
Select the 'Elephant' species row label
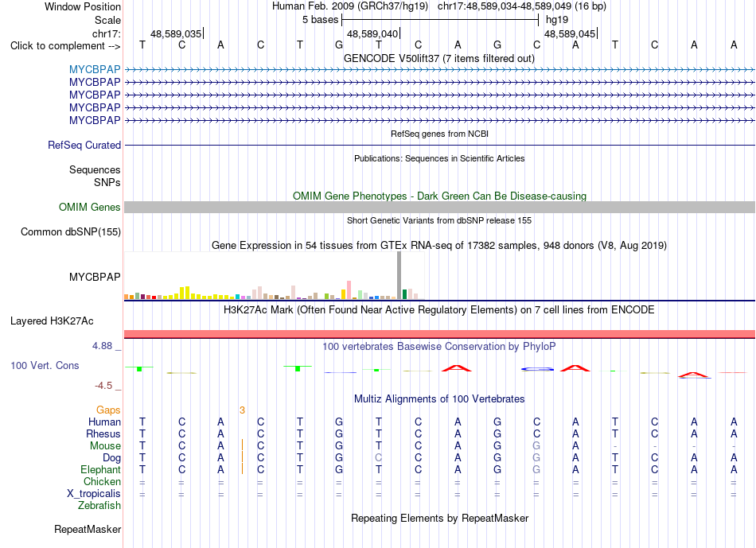click(x=100, y=469)
